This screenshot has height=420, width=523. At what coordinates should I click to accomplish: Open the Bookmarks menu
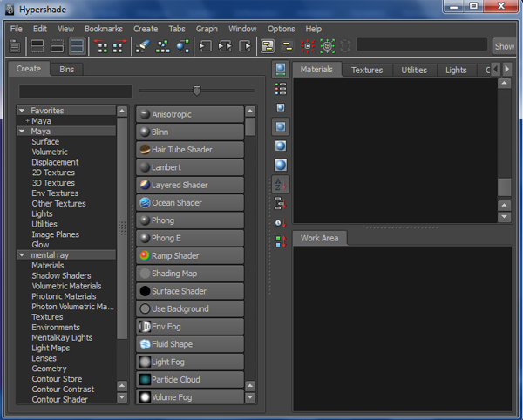pos(104,29)
